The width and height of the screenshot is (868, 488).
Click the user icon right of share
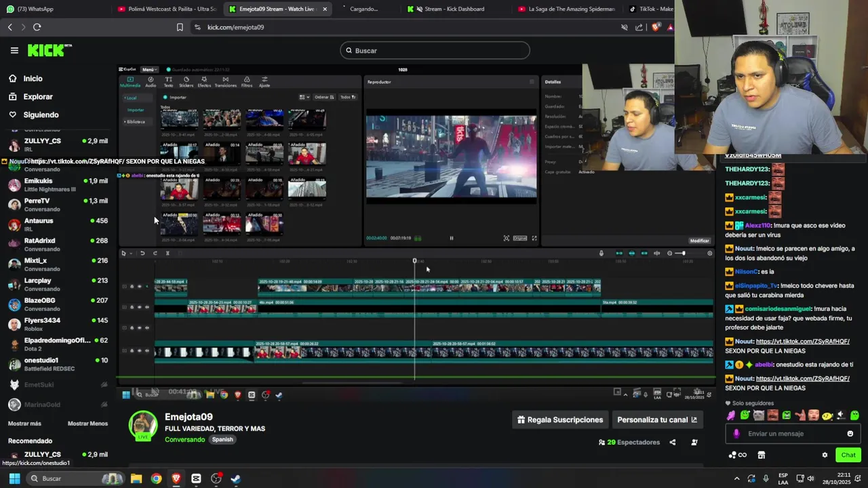[x=694, y=443]
